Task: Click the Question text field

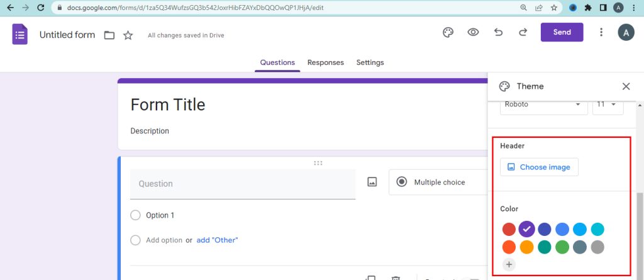Action: click(242, 184)
